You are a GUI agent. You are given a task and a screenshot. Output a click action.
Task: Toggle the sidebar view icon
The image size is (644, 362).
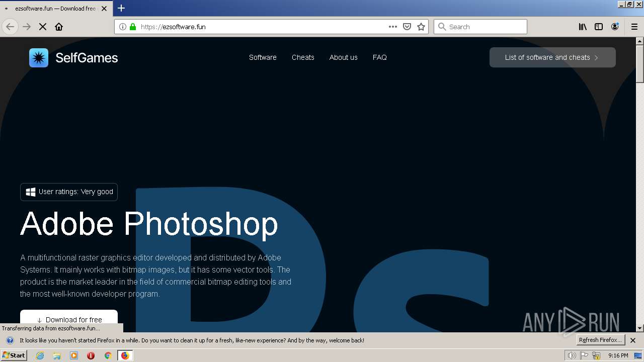click(x=599, y=27)
